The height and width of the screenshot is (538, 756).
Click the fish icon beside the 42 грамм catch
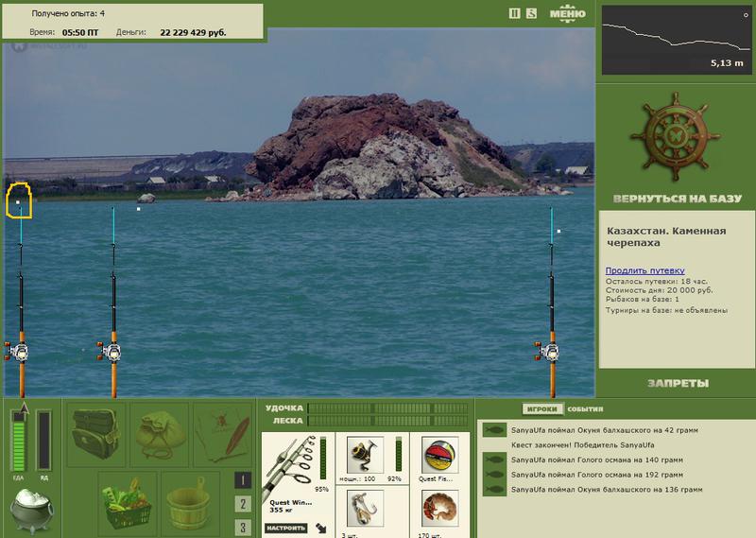pos(494,430)
